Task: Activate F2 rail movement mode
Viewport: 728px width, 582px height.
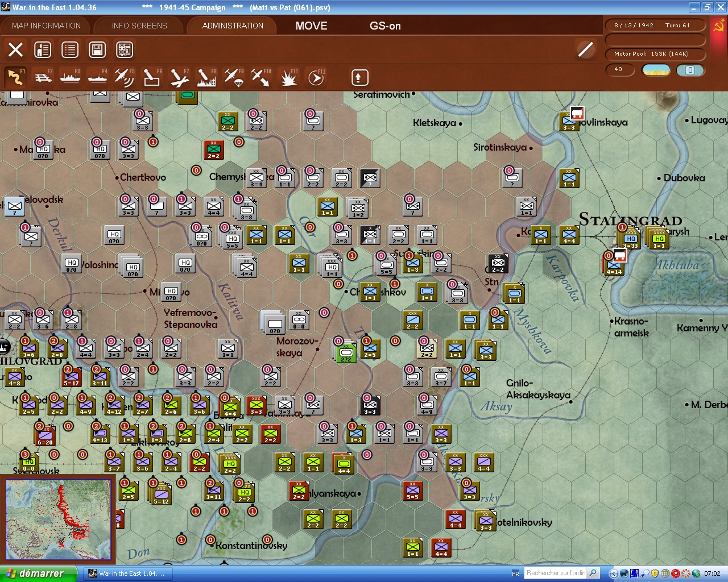Action: coord(43,77)
